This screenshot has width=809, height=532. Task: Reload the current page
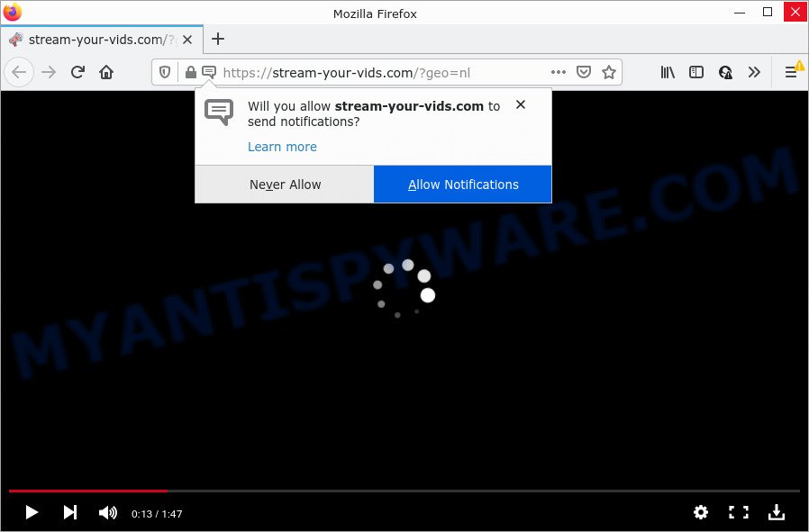point(77,72)
